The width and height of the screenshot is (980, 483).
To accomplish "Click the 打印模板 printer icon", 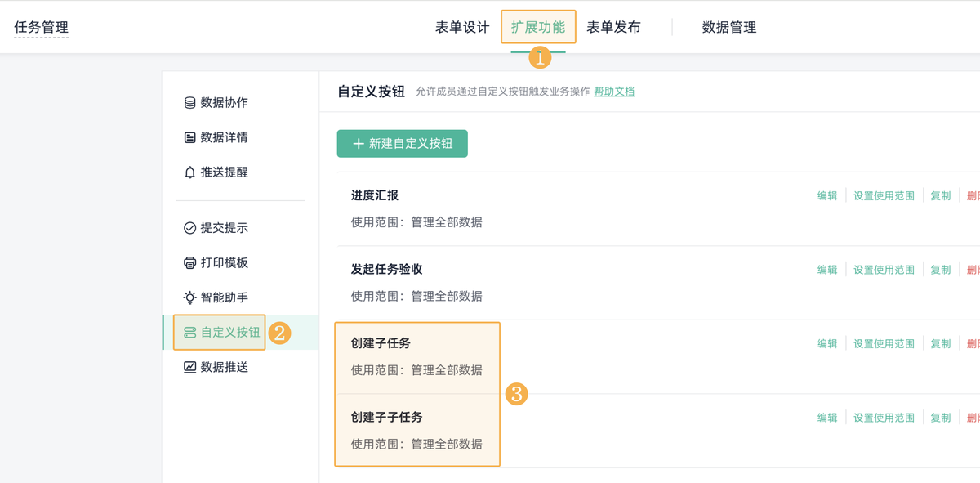I will (190, 263).
